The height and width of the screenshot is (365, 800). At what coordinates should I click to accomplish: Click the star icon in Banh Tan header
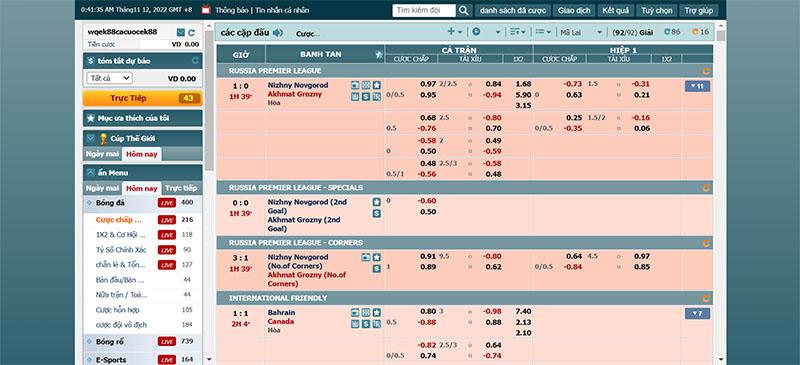[379, 54]
